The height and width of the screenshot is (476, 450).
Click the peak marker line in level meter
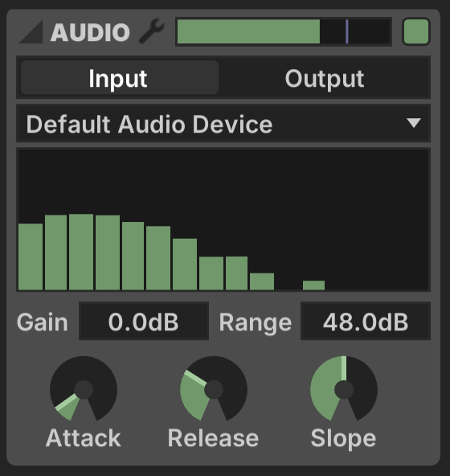[x=347, y=31]
